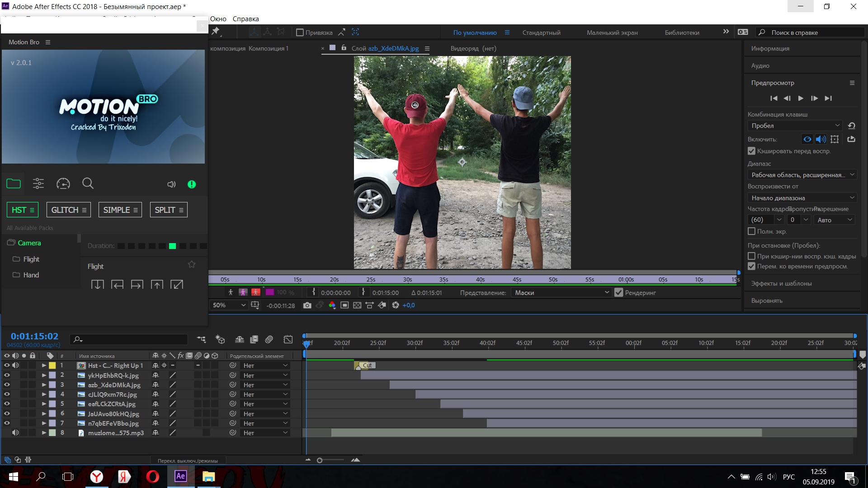The width and height of the screenshot is (868, 488).
Task: Expand the Flight pack folder
Action: click(x=31, y=258)
